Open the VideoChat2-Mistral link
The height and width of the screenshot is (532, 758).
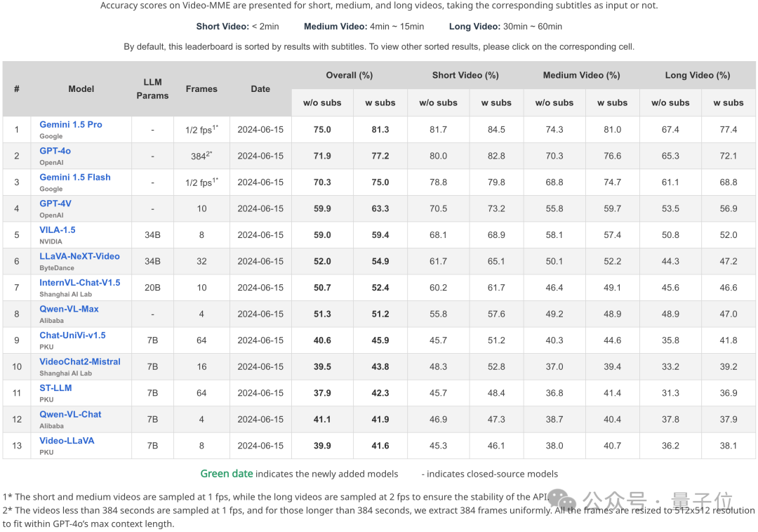tap(80, 361)
